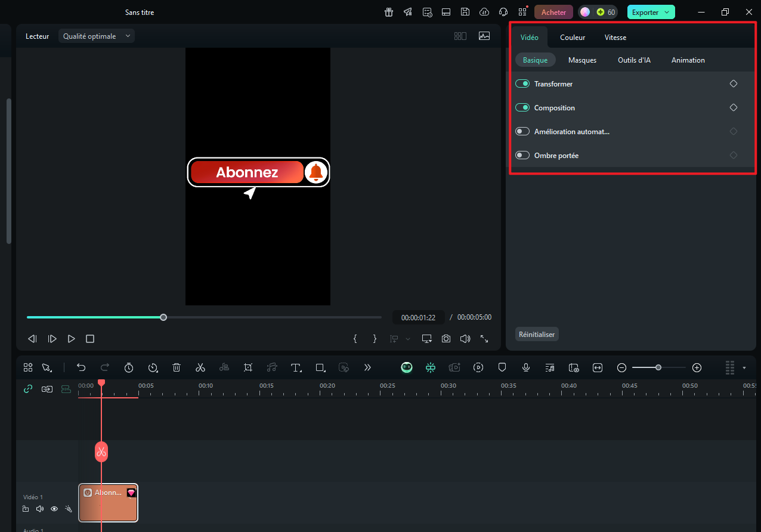Open the Animation sub-tab
The width and height of the screenshot is (761, 532).
(688, 60)
